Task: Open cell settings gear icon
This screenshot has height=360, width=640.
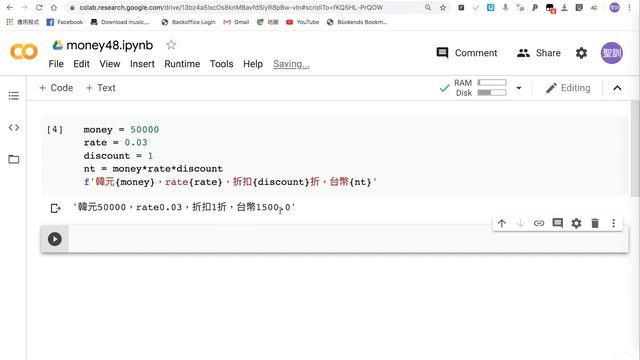Action: [576, 223]
